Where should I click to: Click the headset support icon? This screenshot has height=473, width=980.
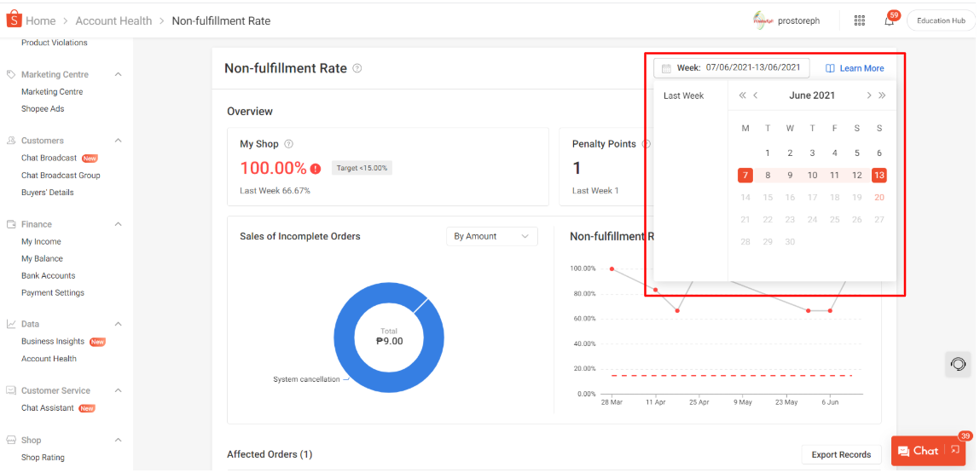(x=958, y=364)
